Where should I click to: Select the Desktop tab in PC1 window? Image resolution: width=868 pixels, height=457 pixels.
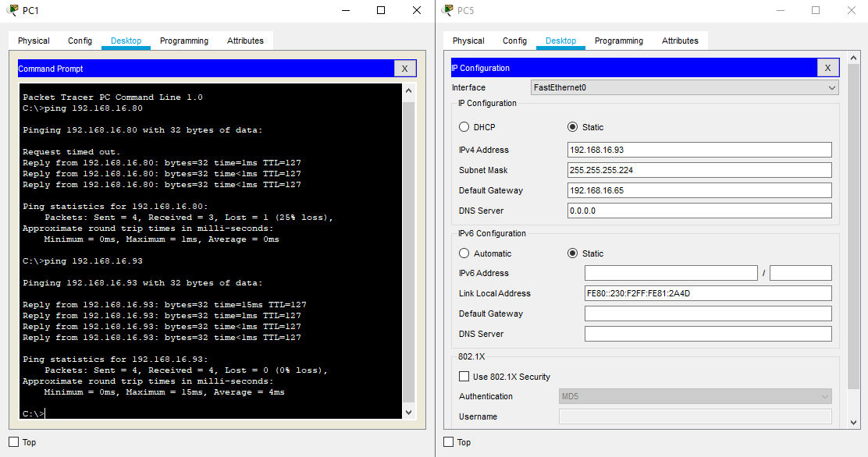click(x=126, y=41)
